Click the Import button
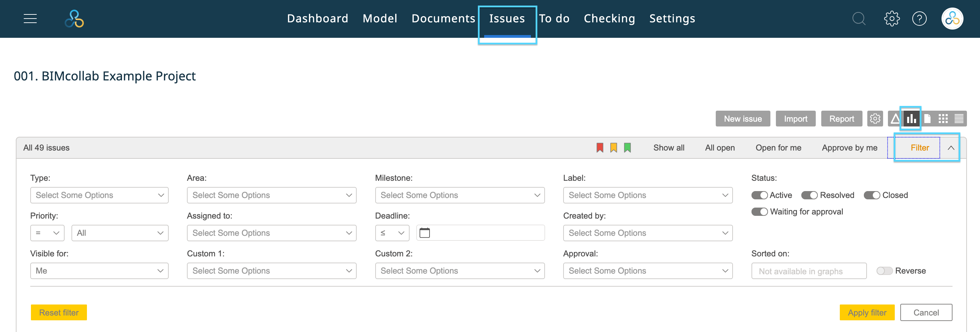 click(x=795, y=119)
